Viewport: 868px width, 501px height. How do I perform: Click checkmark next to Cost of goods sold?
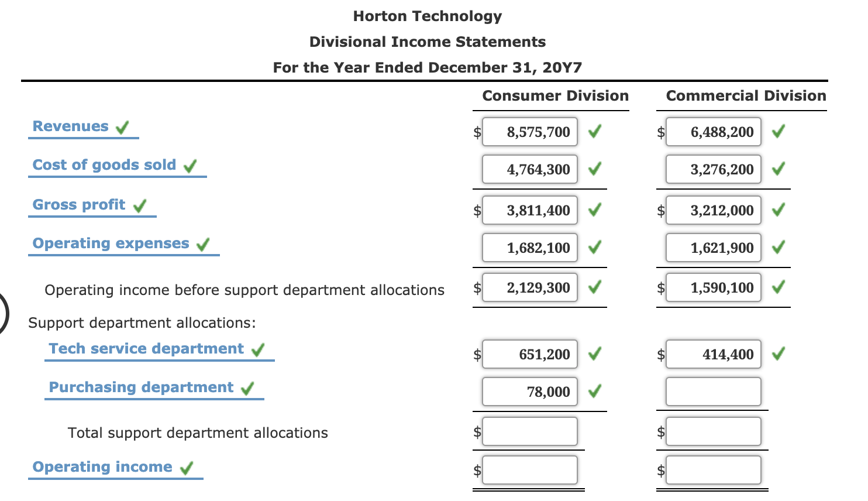[190, 166]
